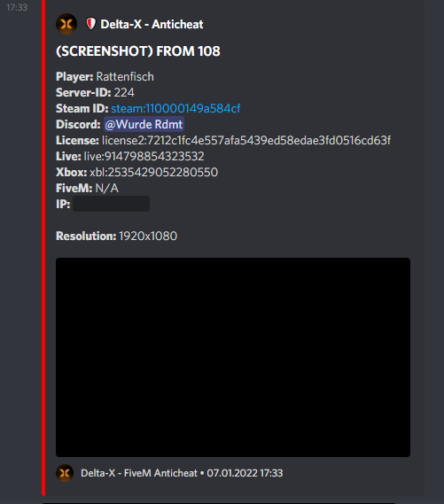This screenshot has width=444, height=504.
Task: Click the "(SCREENSHOT) FROM 108" embed title
Action: tap(138, 51)
